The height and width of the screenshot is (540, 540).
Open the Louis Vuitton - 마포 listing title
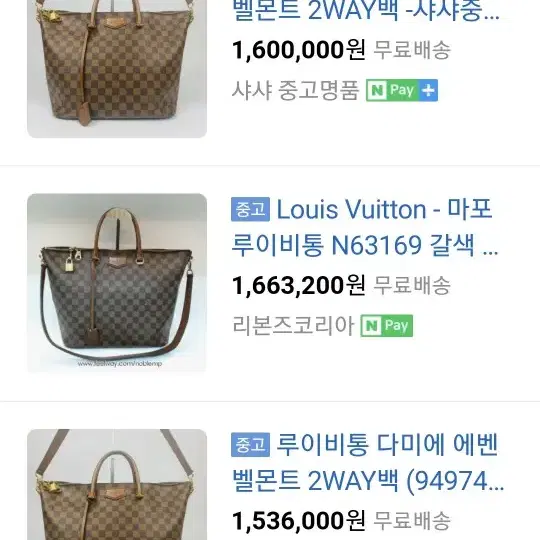[384, 209]
